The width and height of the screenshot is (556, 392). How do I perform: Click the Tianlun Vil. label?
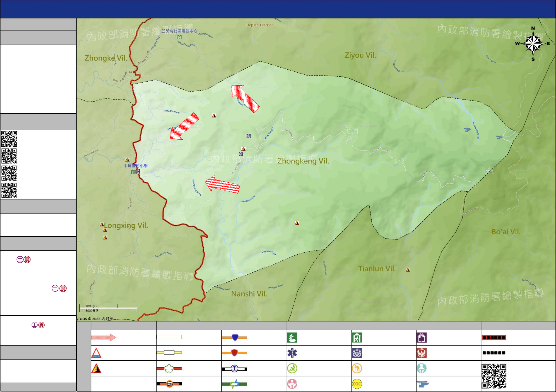pos(377,269)
